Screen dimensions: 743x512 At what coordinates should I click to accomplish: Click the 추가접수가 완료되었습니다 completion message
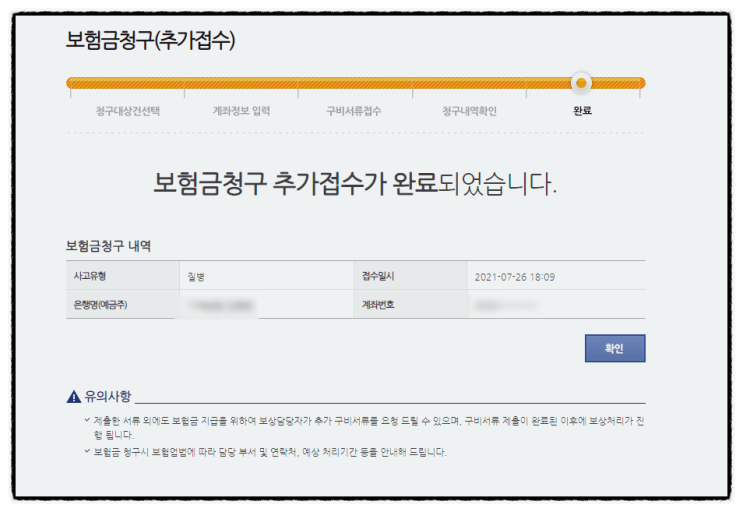(x=355, y=183)
